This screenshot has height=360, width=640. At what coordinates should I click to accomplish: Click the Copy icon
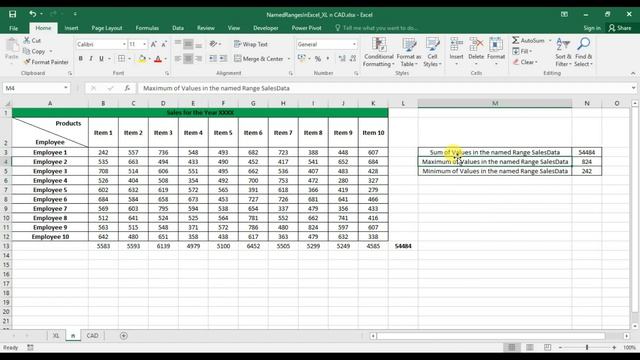27,51
